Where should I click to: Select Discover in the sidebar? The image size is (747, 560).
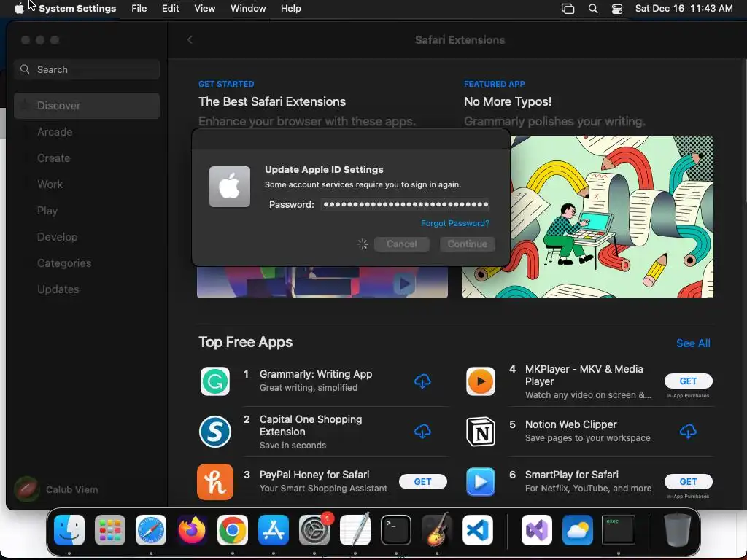pos(87,106)
